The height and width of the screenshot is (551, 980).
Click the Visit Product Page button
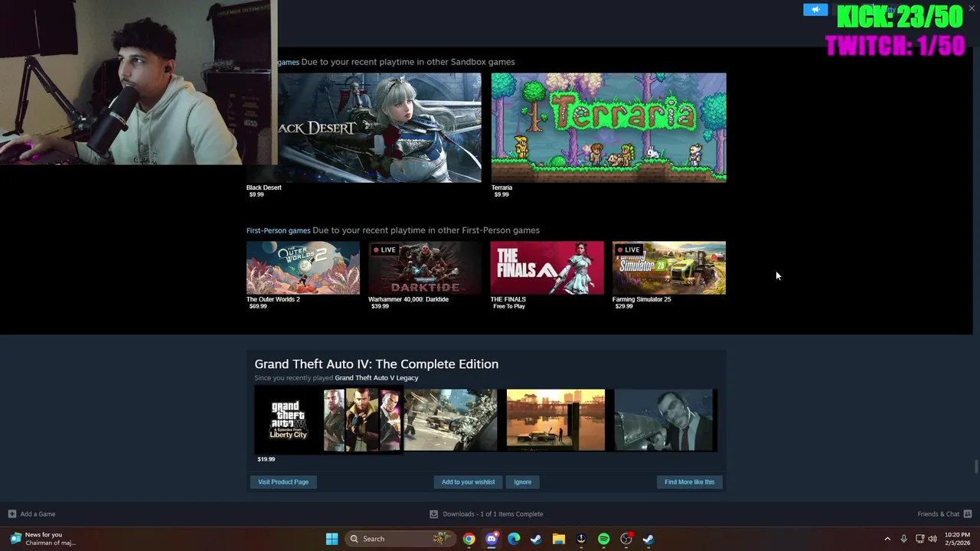point(283,482)
